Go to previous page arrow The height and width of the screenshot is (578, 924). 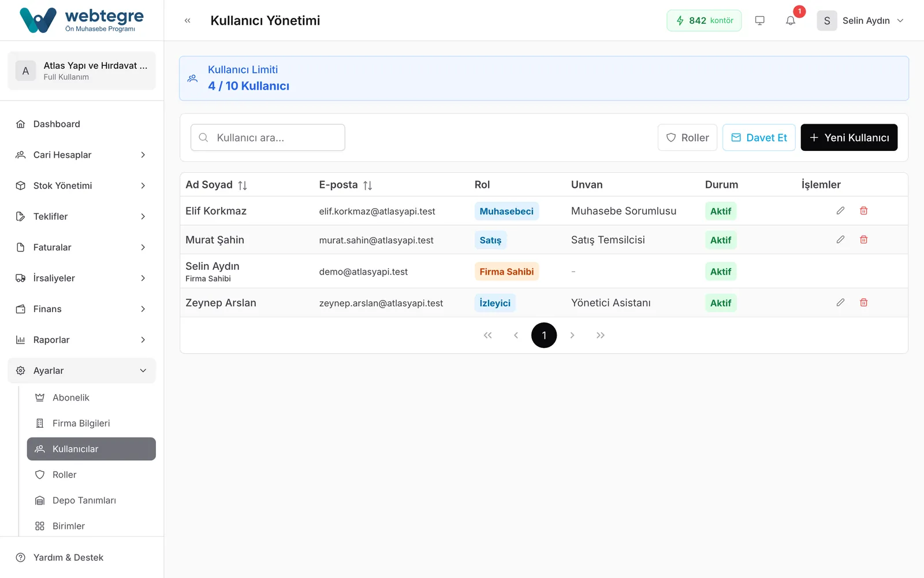click(516, 335)
